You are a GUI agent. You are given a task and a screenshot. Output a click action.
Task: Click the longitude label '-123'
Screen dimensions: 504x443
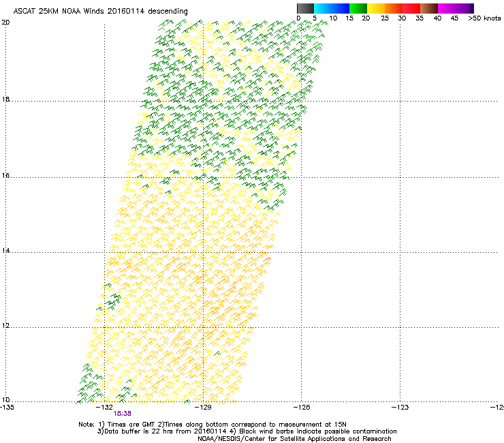coord(400,408)
